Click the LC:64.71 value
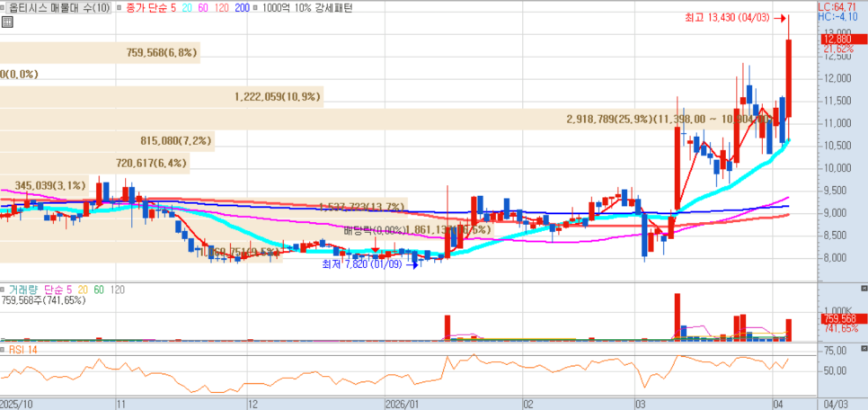 pyautogui.click(x=836, y=7)
